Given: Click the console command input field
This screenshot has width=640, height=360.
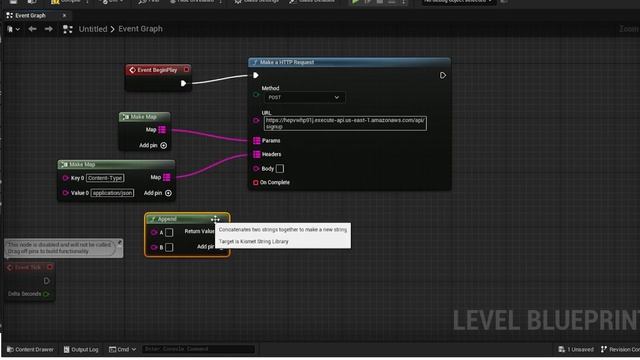Looking at the screenshot, I should tap(198, 349).
